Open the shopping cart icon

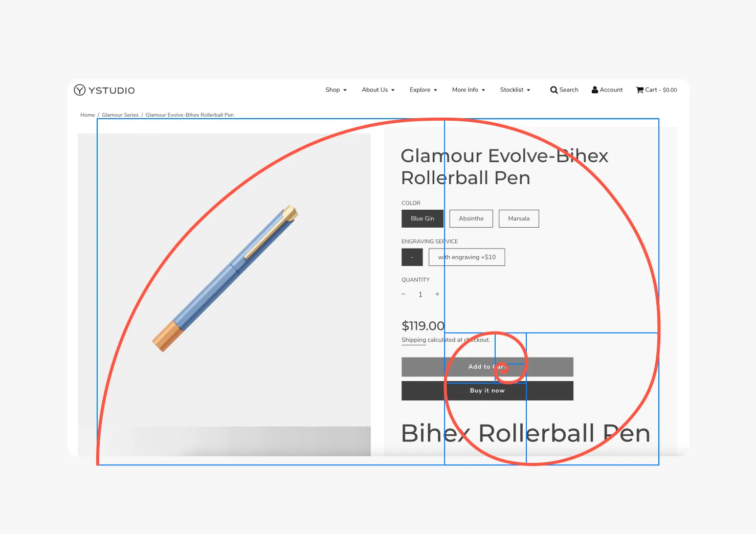(x=639, y=90)
